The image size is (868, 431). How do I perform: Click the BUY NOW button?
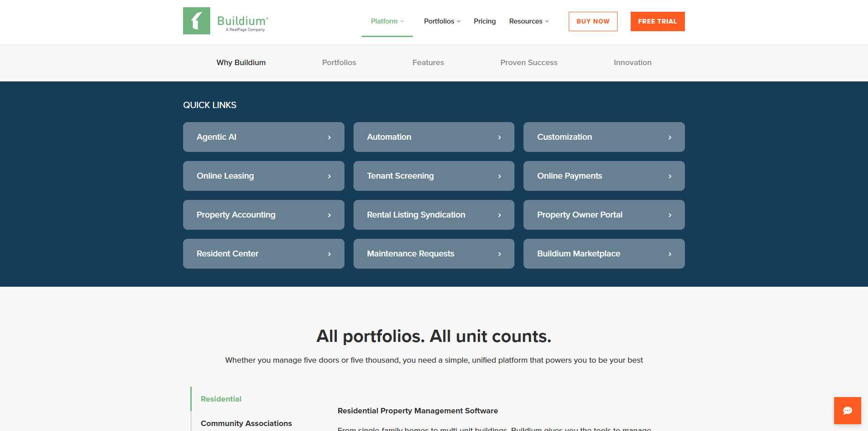[x=593, y=21]
